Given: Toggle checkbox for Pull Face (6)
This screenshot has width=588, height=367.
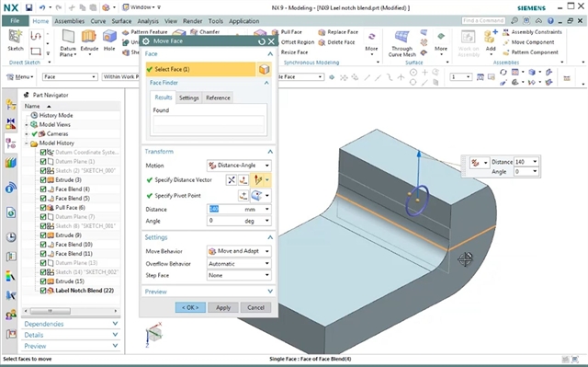Looking at the screenshot, I should (43, 208).
